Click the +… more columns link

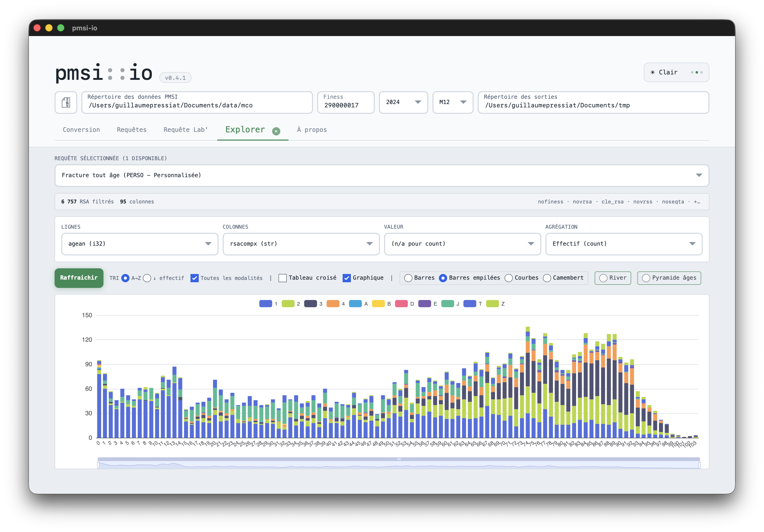click(x=697, y=202)
